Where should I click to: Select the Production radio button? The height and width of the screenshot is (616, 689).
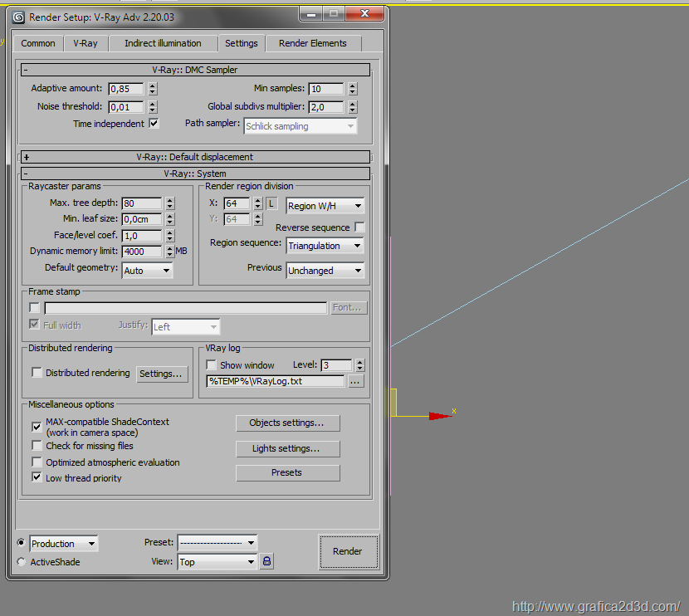click(21, 543)
